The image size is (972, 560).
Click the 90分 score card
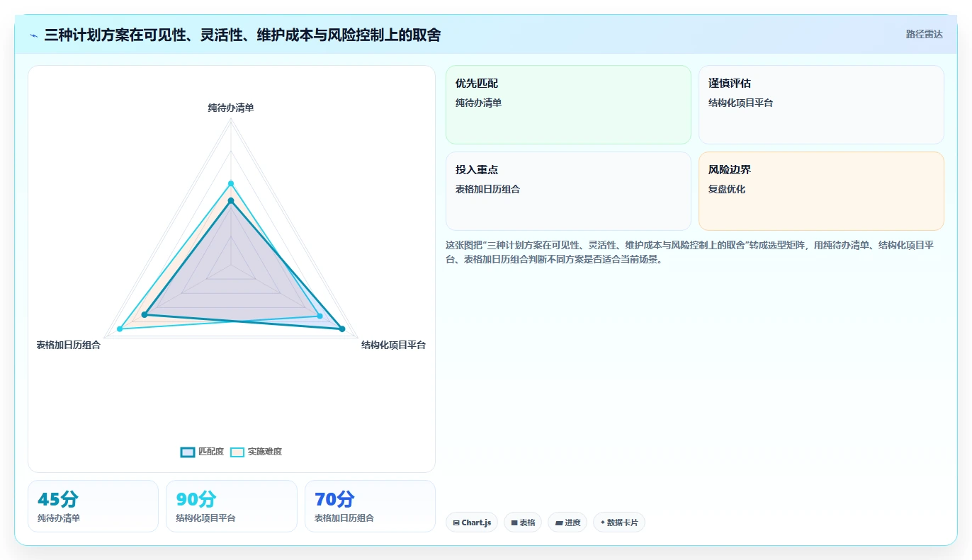tap(231, 506)
